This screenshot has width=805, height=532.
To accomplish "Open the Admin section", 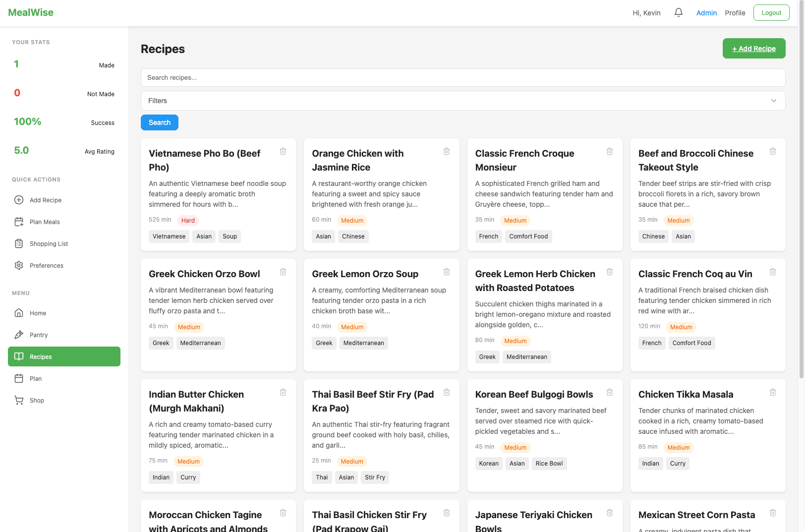I will point(706,12).
